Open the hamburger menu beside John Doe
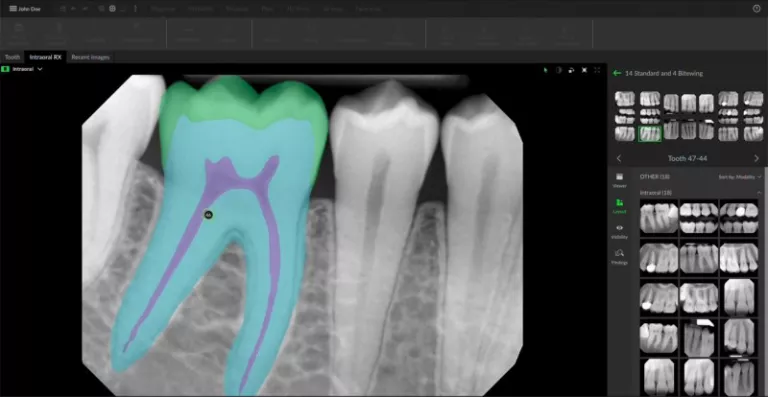This screenshot has width=768, height=397. point(13,9)
